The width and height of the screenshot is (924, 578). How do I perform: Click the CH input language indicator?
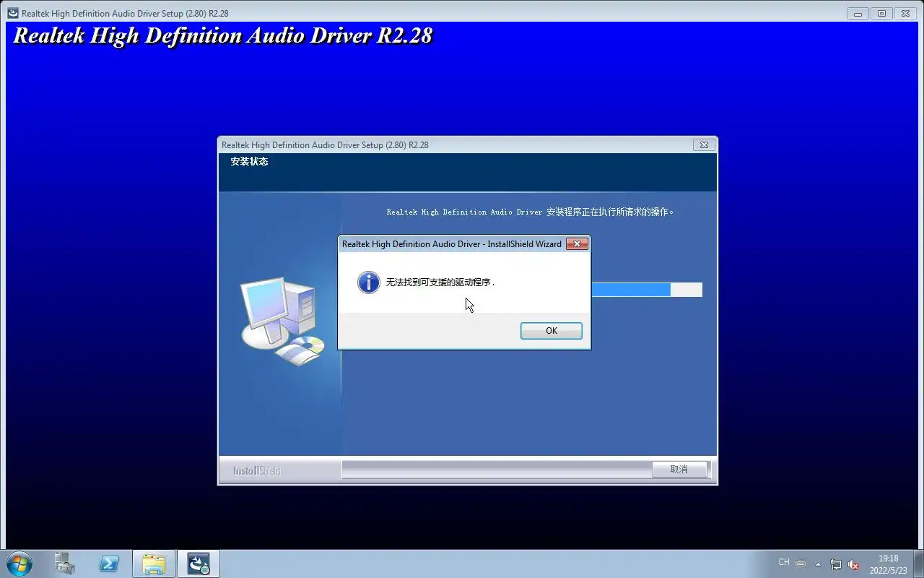pyautogui.click(x=784, y=562)
